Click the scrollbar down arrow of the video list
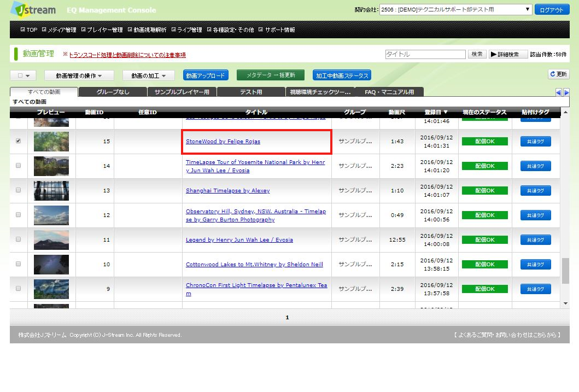Screen dimensions: 579x392 tap(565, 303)
